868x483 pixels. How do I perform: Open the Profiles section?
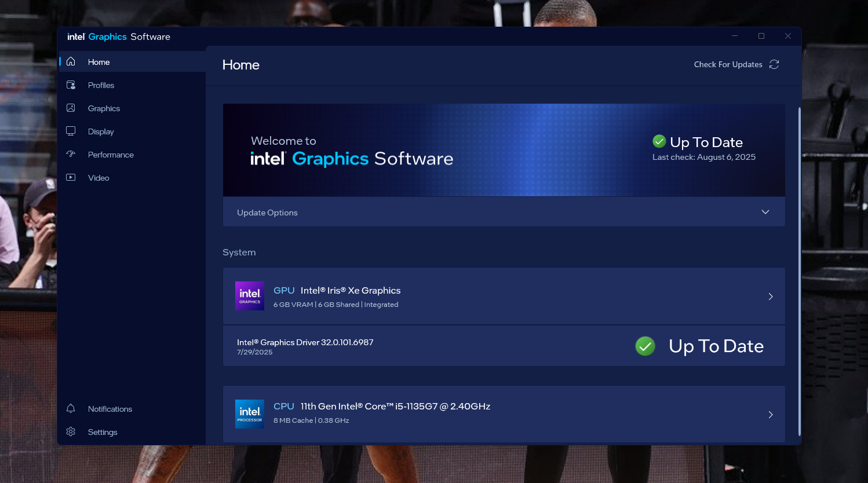pyautogui.click(x=133, y=85)
